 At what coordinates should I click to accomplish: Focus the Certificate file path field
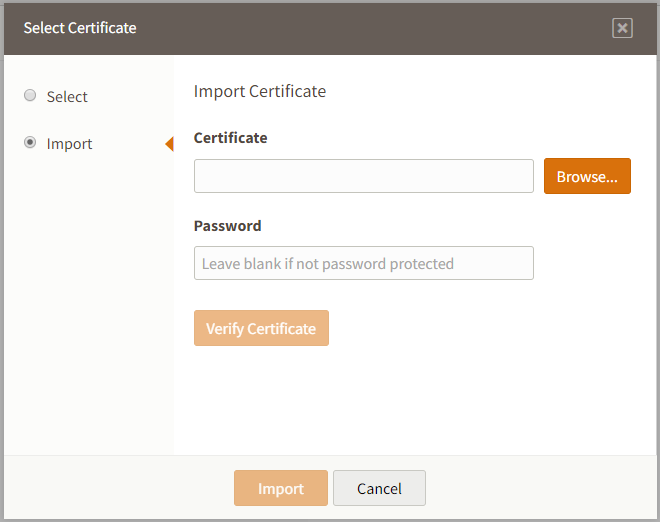coord(363,176)
